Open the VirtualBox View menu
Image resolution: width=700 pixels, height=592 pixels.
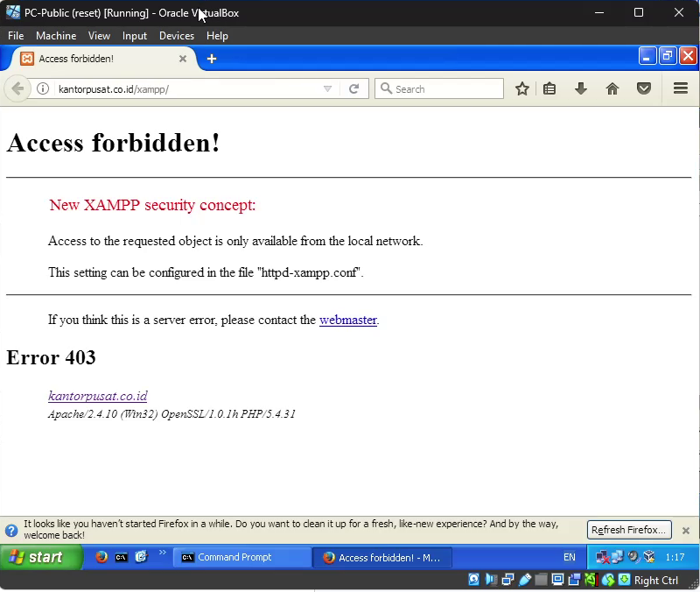coord(99,36)
